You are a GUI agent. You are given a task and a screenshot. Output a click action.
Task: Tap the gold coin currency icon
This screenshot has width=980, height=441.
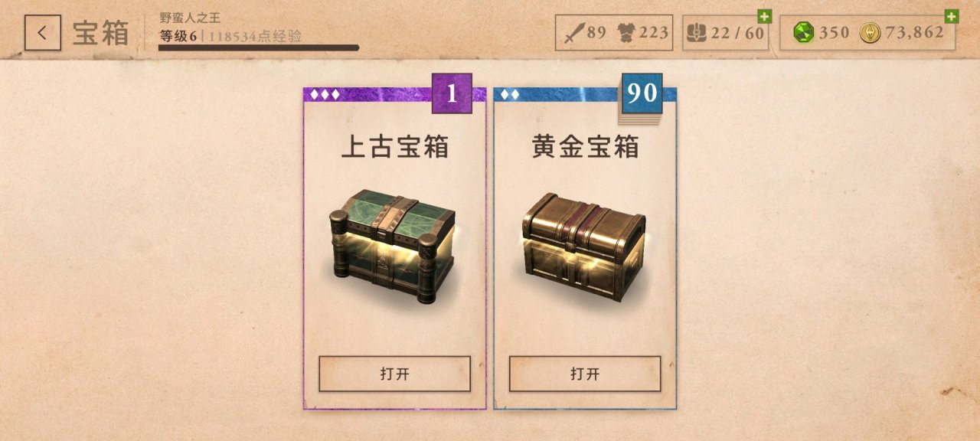pyautogui.click(x=871, y=33)
